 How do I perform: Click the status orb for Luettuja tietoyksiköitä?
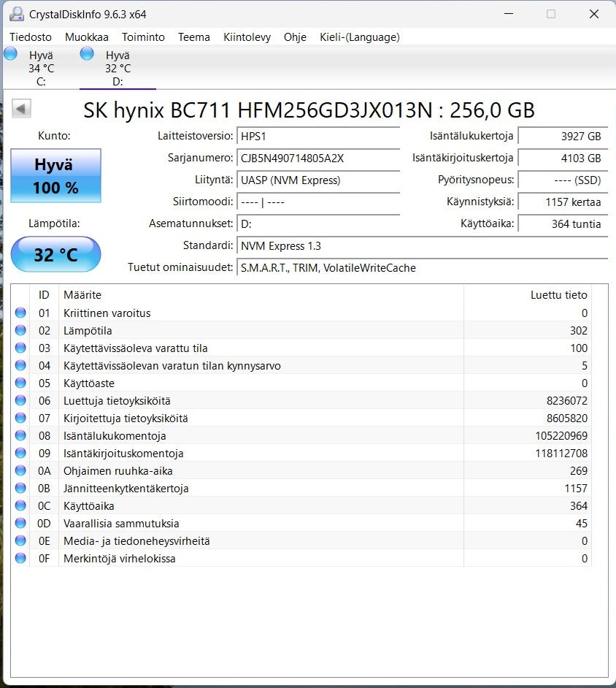[x=20, y=400]
